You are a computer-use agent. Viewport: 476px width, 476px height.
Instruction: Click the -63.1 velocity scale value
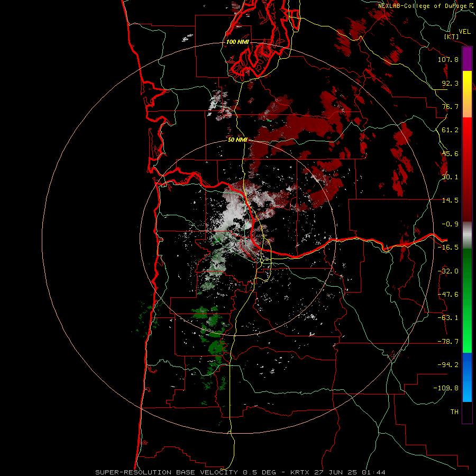448,318
